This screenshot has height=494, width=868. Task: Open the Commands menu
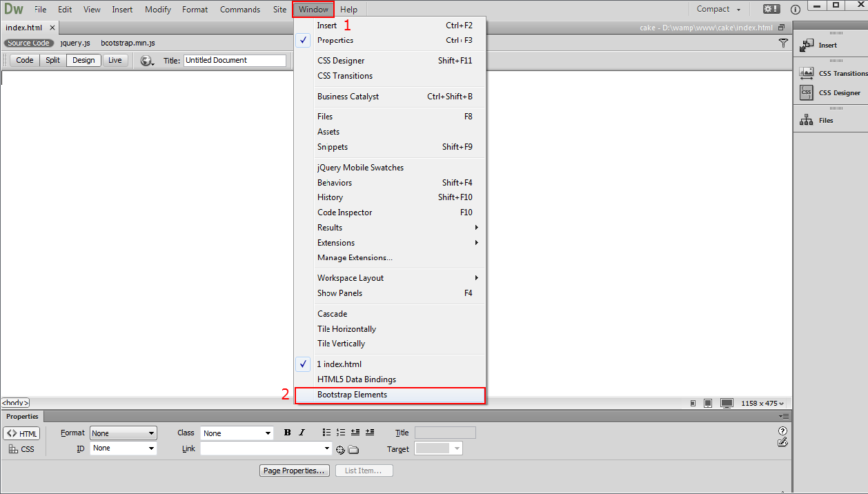[x=240, y=10]
